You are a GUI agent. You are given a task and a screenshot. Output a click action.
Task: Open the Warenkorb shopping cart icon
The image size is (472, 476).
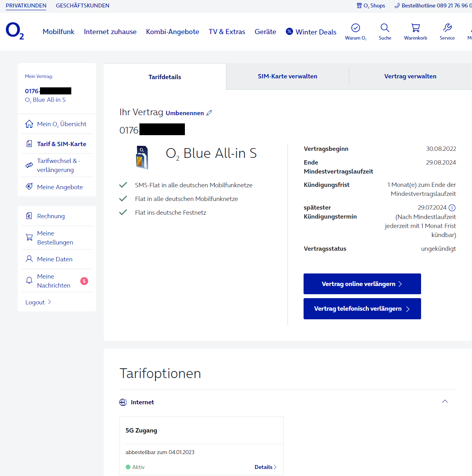[x=416, y=27]
